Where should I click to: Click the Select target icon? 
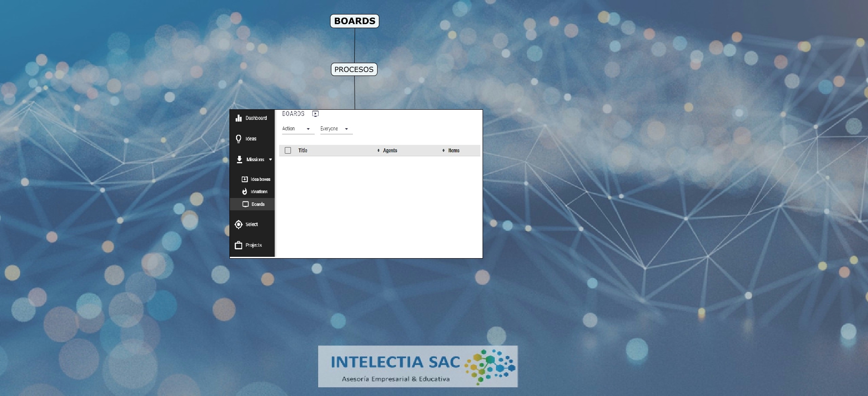pos(239,224)
